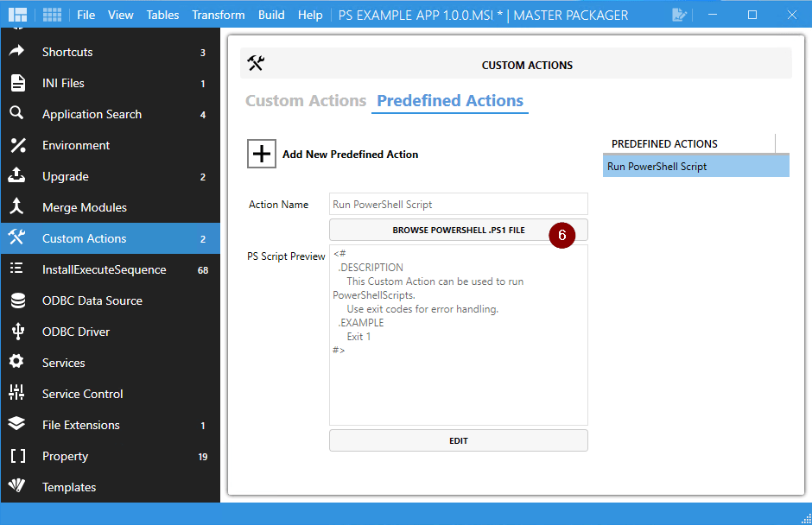Switch to the Custom Actions tab
Screen dimensions: 812x525
click(305, 100)
